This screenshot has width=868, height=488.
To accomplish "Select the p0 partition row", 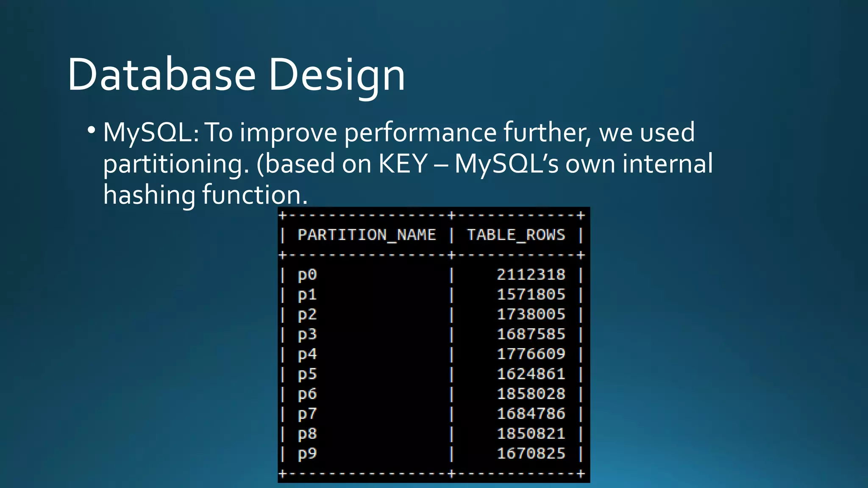I will [x=307, y=275].
